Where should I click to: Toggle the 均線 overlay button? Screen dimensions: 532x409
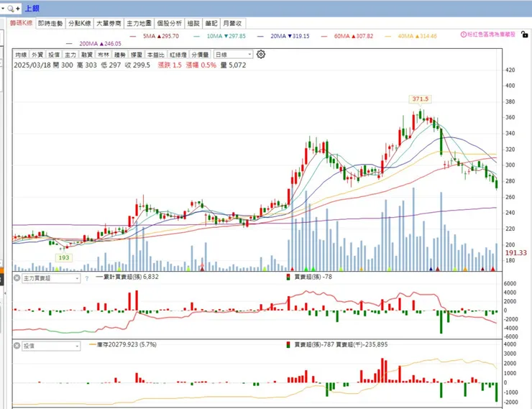point(21,55)
